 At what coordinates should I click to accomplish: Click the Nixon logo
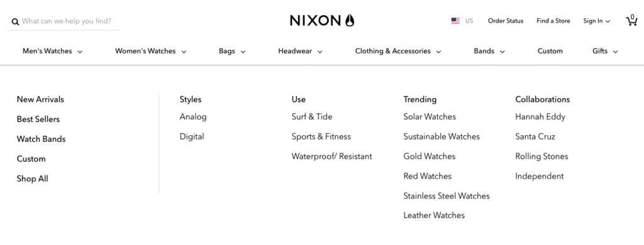coord(322,20)
